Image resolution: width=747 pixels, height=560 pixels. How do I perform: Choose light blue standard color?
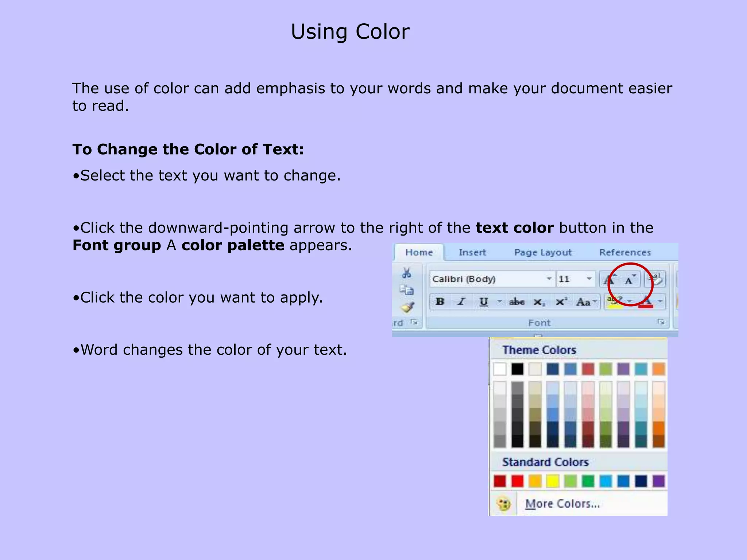[x=606, y=481]
